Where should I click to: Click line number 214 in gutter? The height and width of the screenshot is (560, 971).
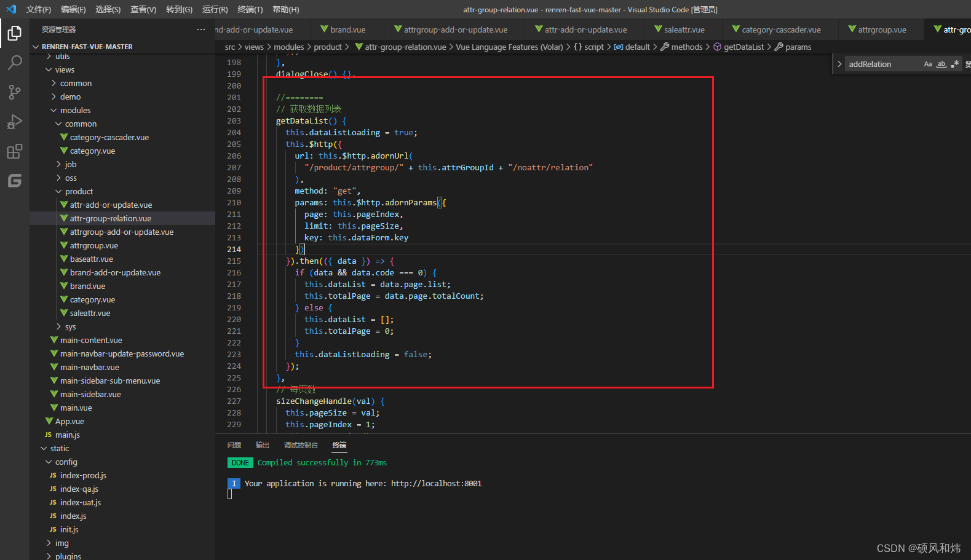point(234,250)
